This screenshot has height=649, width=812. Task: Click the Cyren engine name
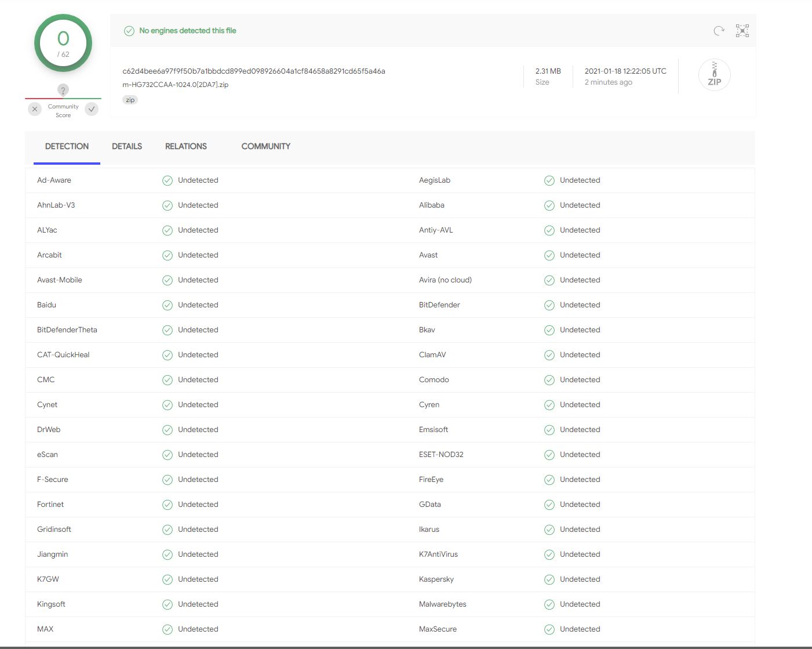point(429,405)
